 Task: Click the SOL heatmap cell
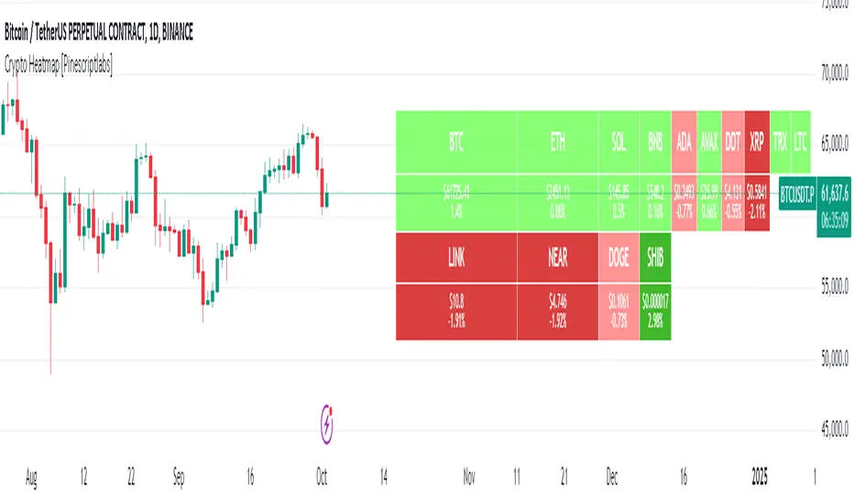pos(619,143)
